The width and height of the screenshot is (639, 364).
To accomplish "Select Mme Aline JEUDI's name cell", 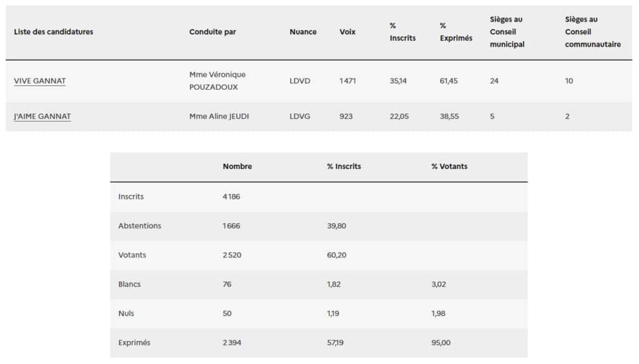I will pos(219,117).
